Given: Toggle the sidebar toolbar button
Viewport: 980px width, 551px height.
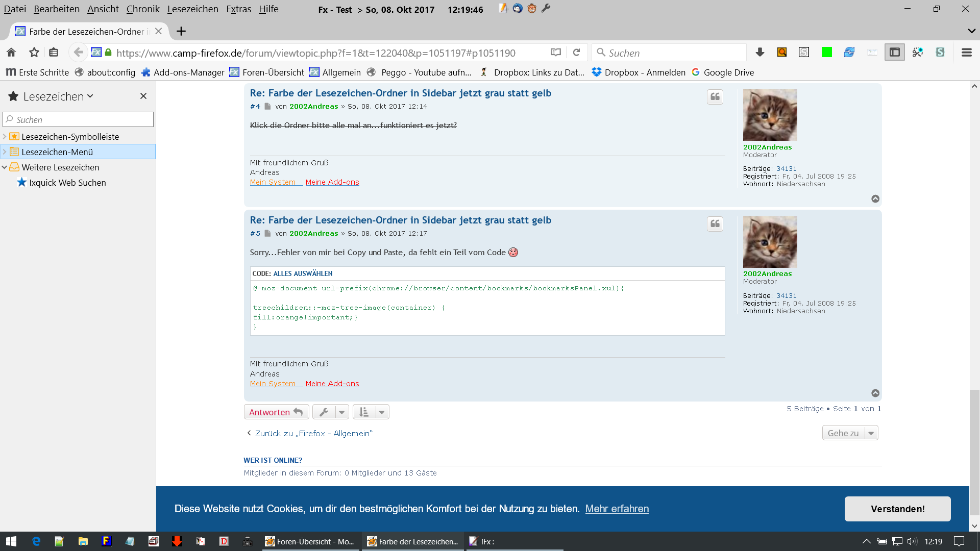Looking at the screenshot, I should coord(894,53).
